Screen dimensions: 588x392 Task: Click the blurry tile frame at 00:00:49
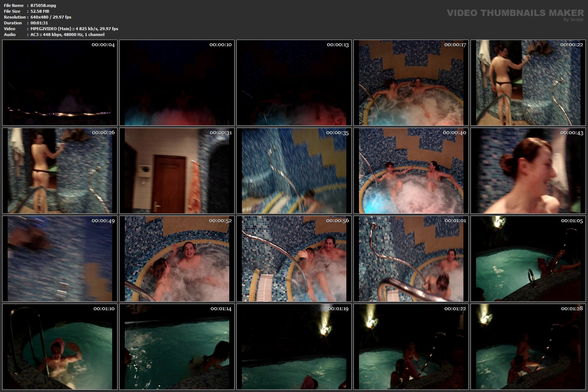click(x=60, y=259)
